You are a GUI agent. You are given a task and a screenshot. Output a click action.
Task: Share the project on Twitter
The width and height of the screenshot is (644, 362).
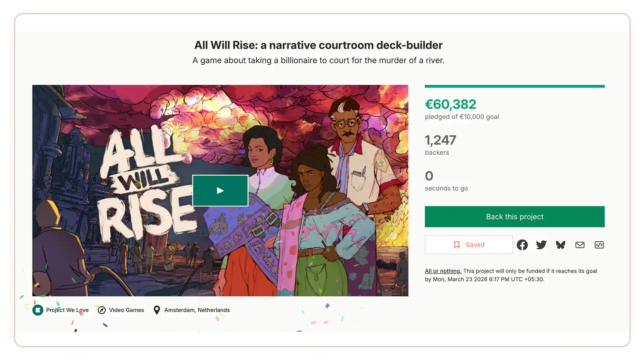point(541,245)
